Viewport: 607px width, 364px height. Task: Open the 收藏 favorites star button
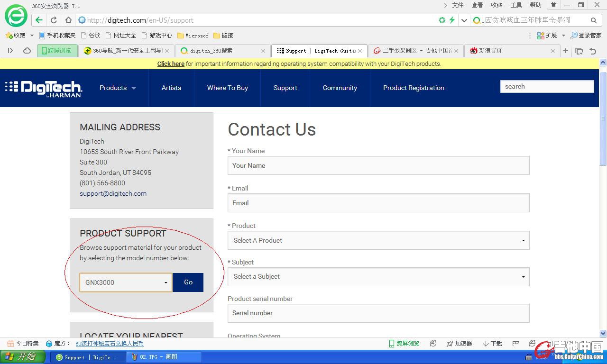(16, 36)
